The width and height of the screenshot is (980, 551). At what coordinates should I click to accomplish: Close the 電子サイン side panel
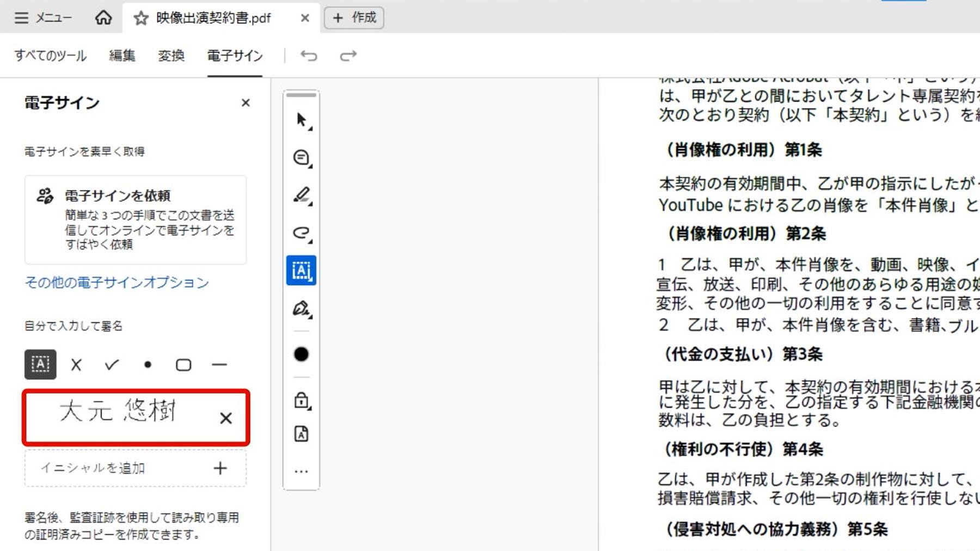click(x=246, y=103)
